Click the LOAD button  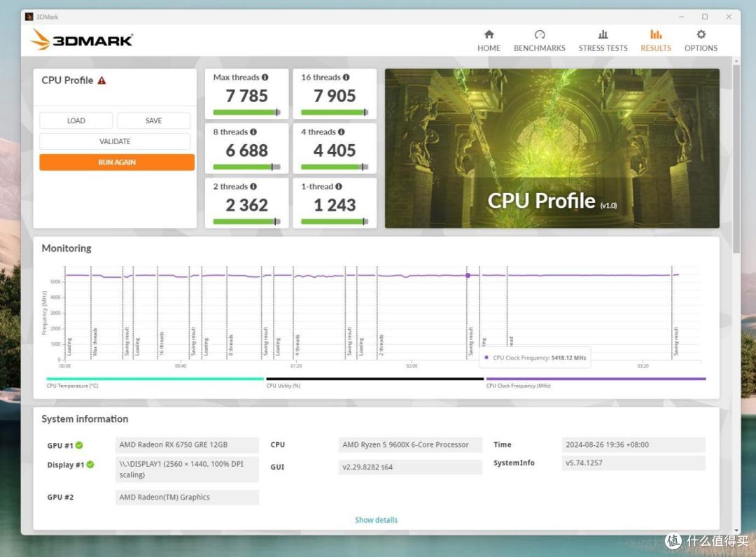76,120
